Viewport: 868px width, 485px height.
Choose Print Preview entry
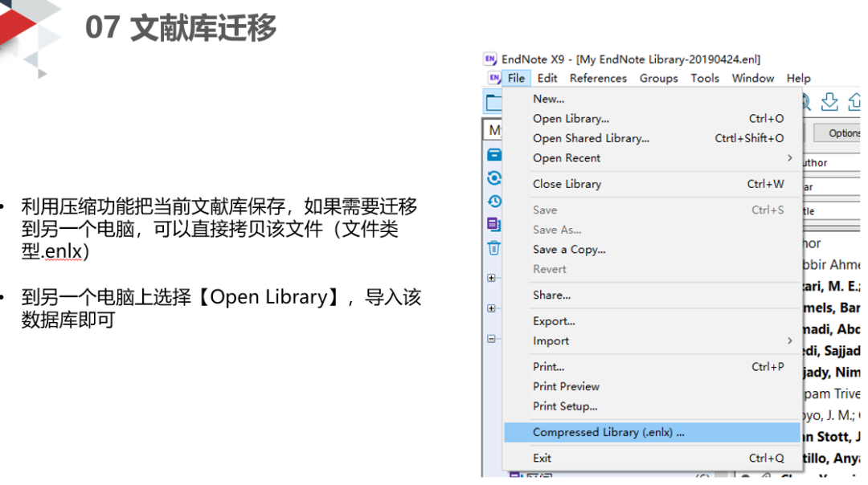652,386
